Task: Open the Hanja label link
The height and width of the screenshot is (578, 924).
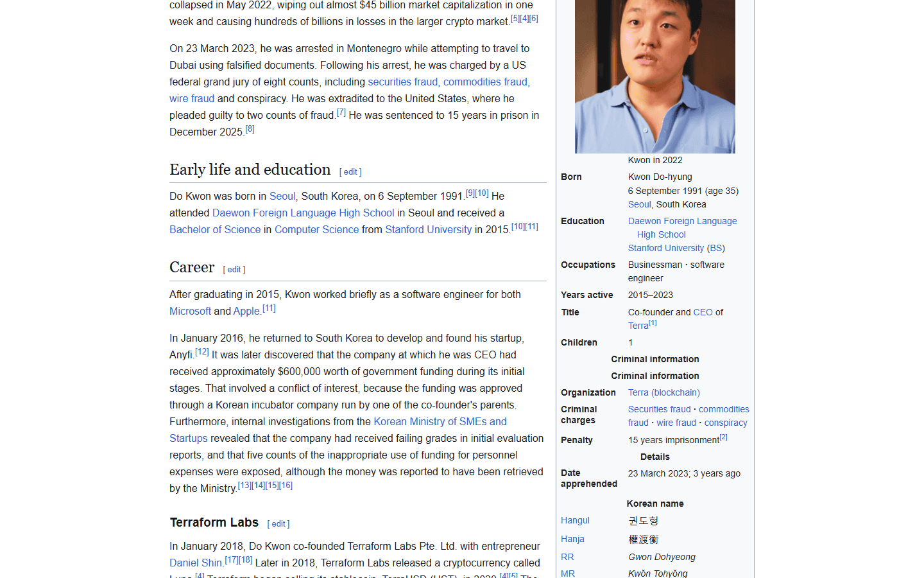Action: click(572, 539)
